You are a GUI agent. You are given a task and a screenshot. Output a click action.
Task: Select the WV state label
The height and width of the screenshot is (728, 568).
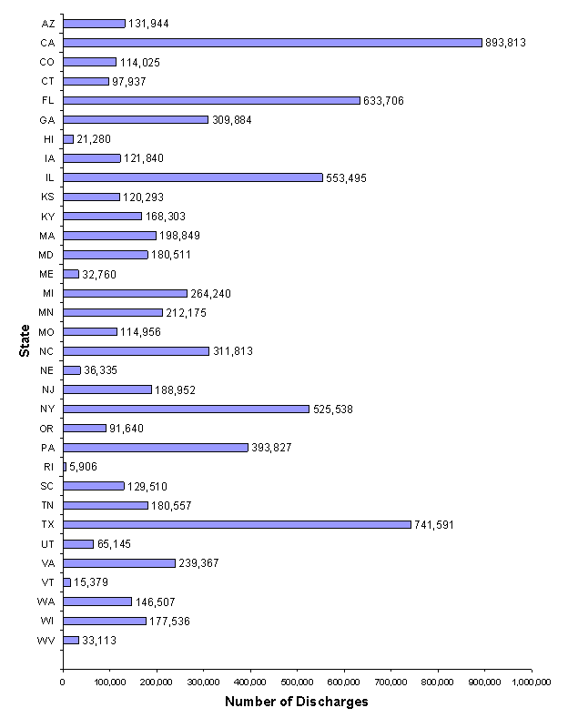46,640
